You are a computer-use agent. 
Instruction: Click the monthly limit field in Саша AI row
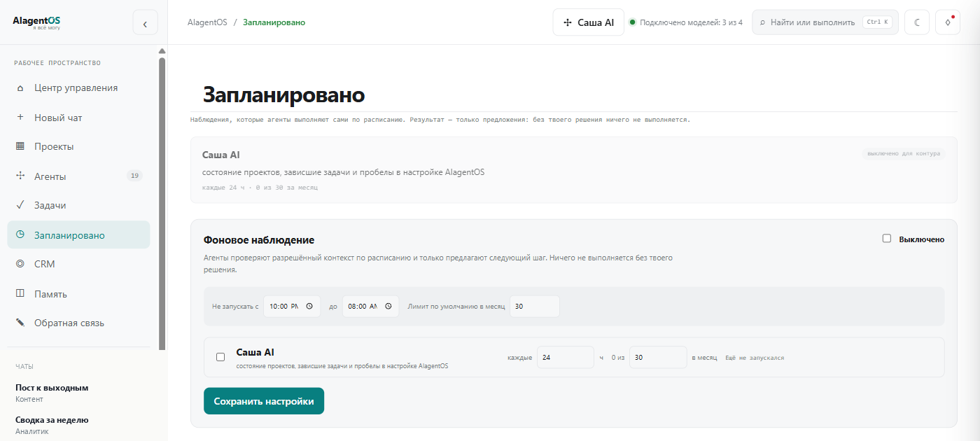pyautogui.click(x=658, y=357)
